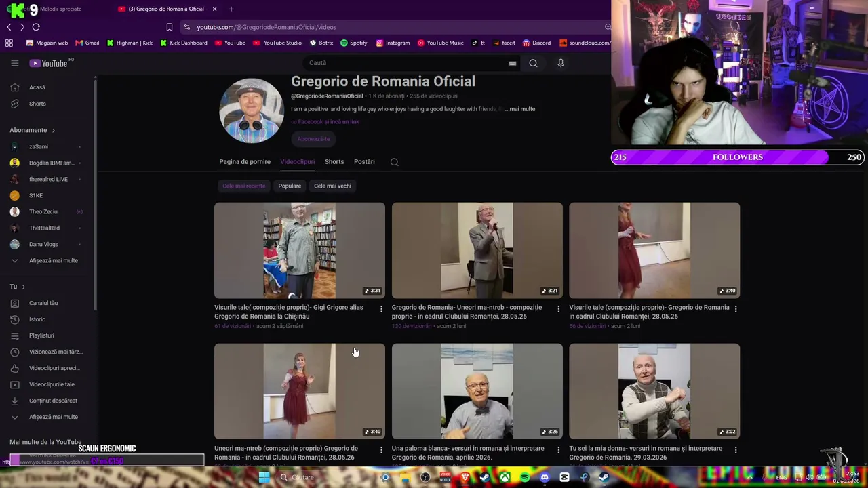This screenshot has height=488, width=868.
Task: Open Discord from the taskbar
Action: (x=545, y=477)
